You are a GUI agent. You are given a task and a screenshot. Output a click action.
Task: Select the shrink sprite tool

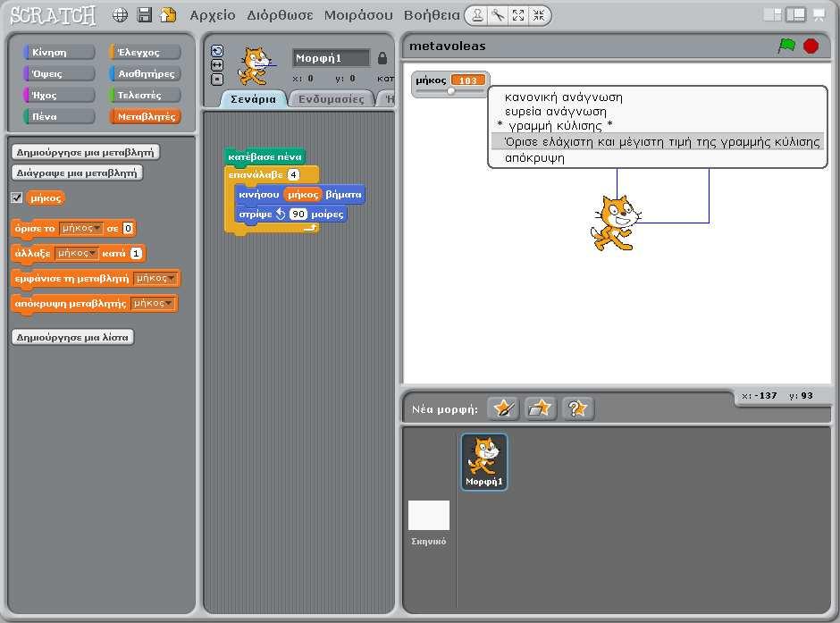click(538, 15)
